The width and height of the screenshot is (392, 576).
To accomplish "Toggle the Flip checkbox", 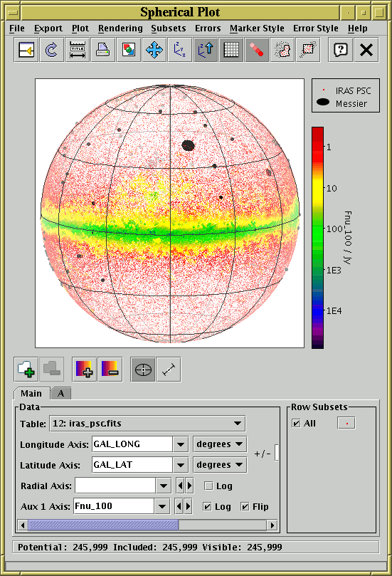I will pyautogui.click(x=245, y=506).
